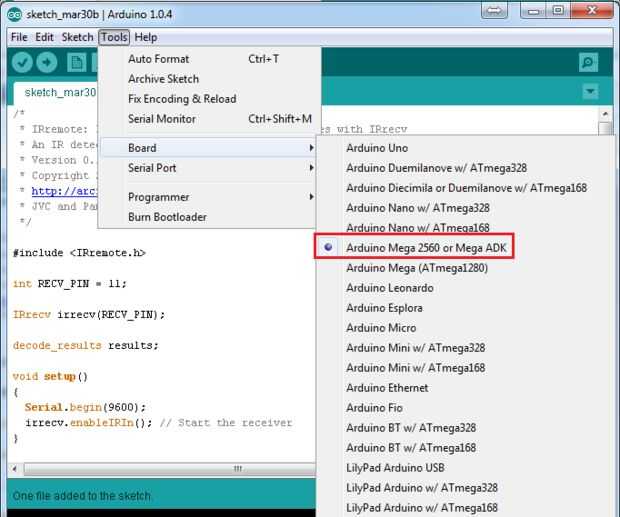Screen dimensions: 620x517
Task: Open the Help menu
Action: pyautogui.click(x=146, y=37)
